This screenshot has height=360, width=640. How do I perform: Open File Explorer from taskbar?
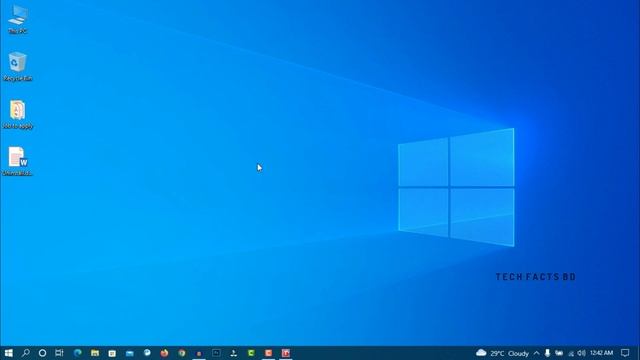pos(95,353)
